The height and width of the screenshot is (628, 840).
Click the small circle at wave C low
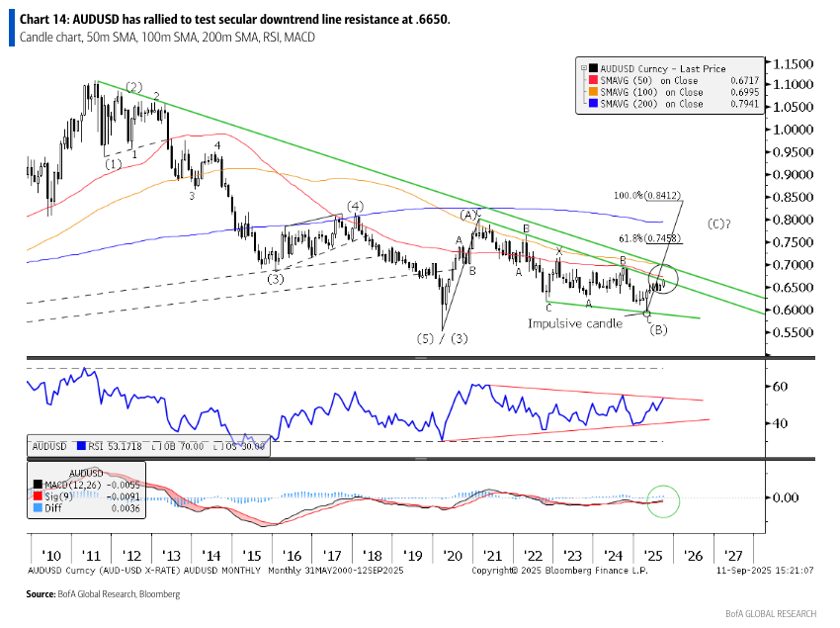coord(647,314)
